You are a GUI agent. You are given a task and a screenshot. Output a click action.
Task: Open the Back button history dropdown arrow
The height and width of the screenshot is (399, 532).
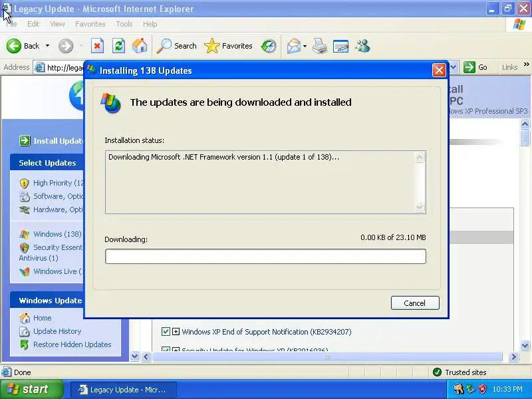pyautogui.click(x=47, y=45)
